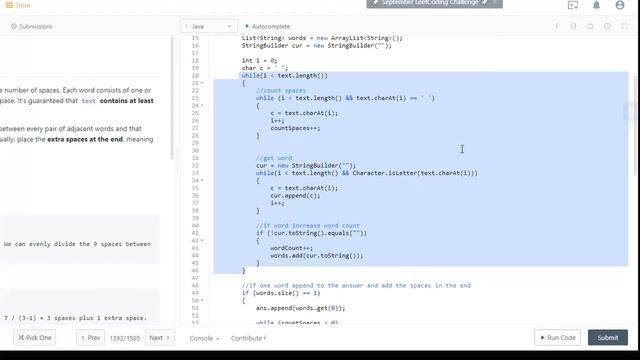Image resolution: width=640 pixels, height=360 pixels.
Task: Click the curly braces format icon
Action: (573, 26)
